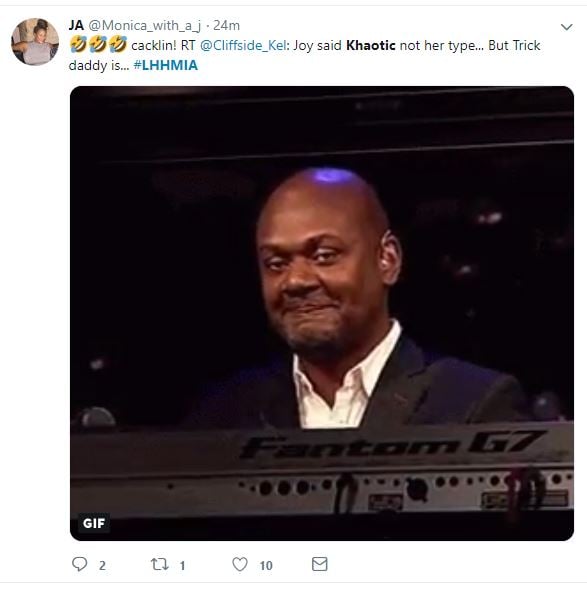Like the tweet with the heart icon
The height and width of the screenshot is (592, 587).
(x=240, y=564)
